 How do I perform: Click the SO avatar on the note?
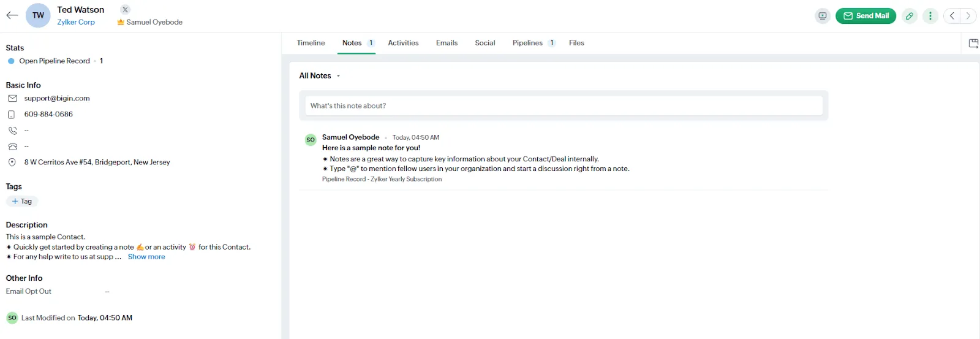click(x=311, y=140)
